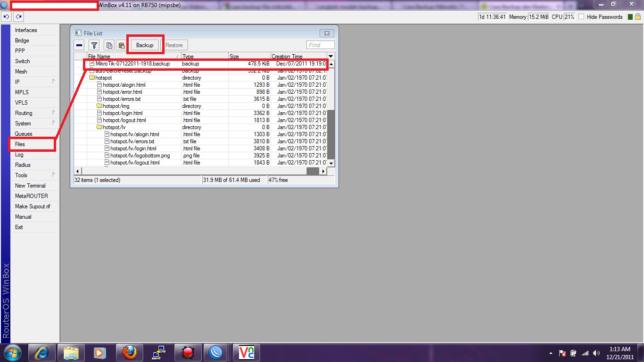Click the hotspot/lv folder icon
Image resolution: width=644 pixels, height=362 pixels.
tap(99, 127)
